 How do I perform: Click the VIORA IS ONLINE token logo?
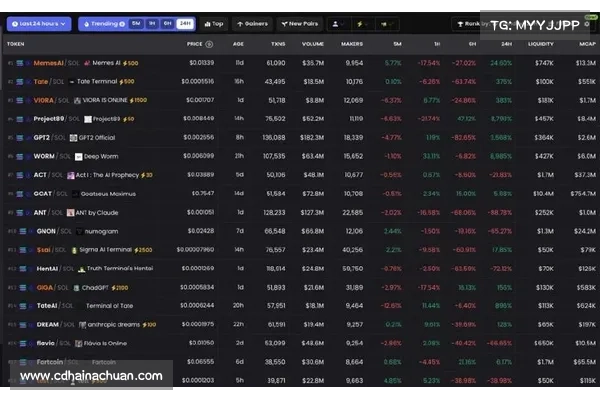click(77, 100)
